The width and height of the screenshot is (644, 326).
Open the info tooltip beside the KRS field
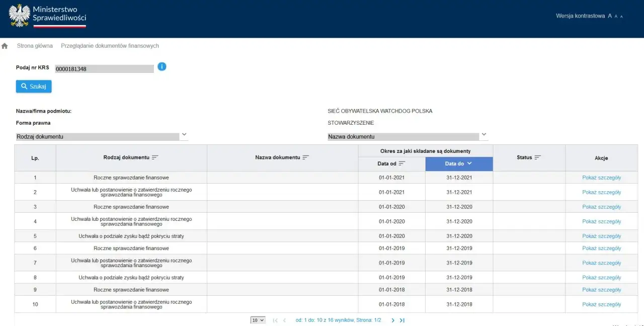[162, 66]
